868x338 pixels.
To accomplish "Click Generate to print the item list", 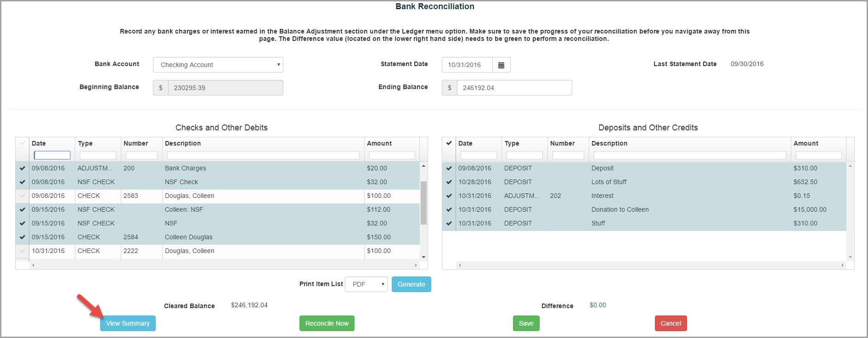I will (x=411, y=284).
